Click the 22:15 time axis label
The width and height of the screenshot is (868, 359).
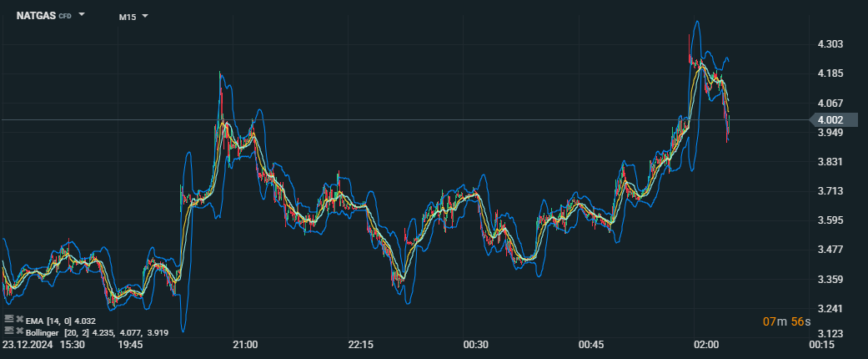coord(360,344)
